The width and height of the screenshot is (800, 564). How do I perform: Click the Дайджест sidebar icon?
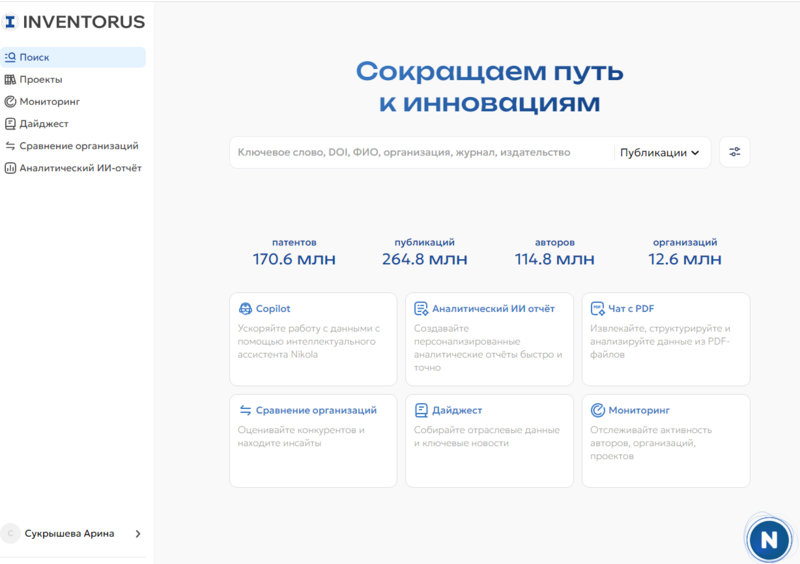(x=10, y=124)
